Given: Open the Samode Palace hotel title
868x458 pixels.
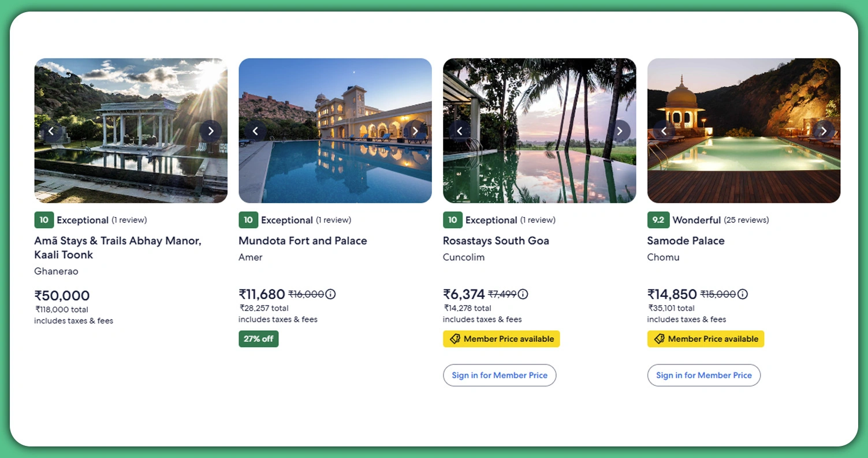Looking at the screenshot, I should coord(686,241).
